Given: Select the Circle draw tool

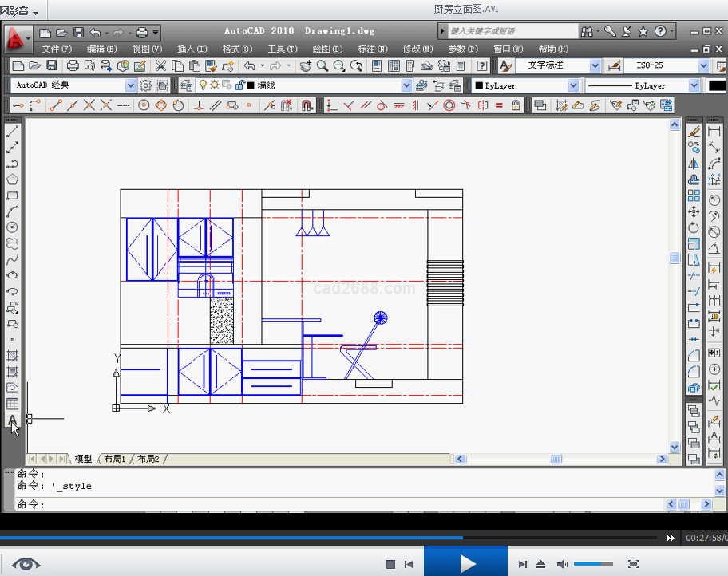Looking at the screenshot, I should coord(13,227).
